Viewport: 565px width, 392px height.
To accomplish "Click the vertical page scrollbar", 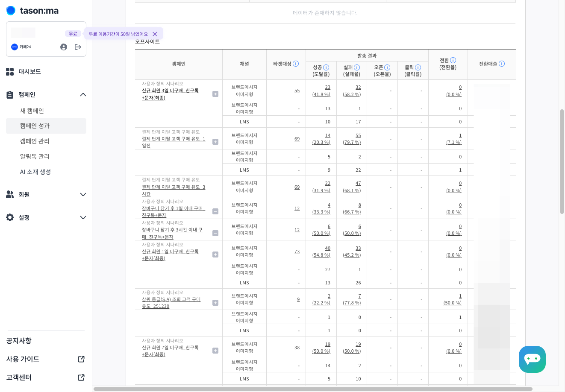I will 562,161.
